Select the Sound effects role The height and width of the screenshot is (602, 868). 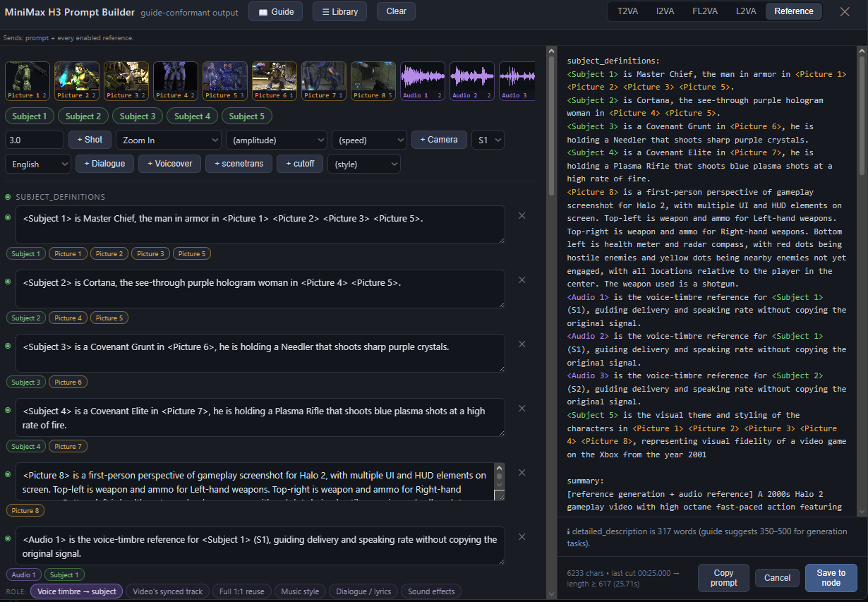(431, 591)
